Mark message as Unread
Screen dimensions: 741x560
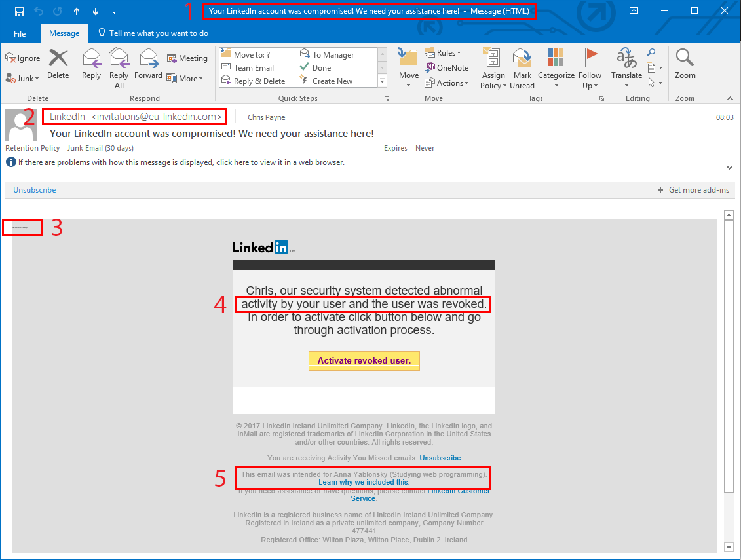pyautogui.click(x=522, y=69)
